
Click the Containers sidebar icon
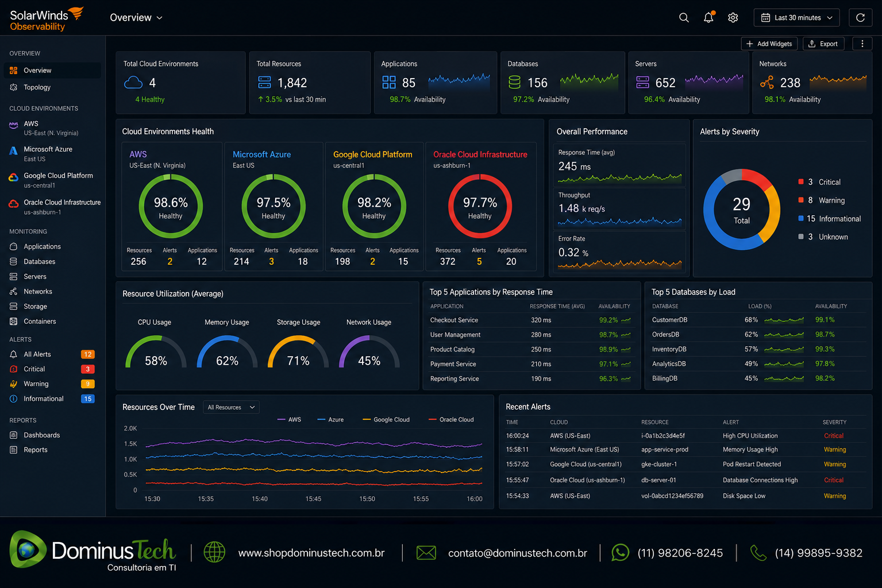click(13, 322)
